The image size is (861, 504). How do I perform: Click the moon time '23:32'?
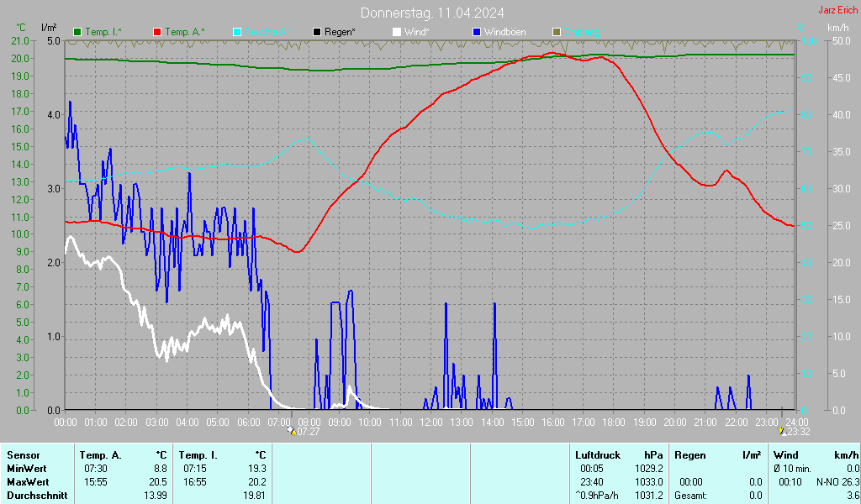coord(799,432)
